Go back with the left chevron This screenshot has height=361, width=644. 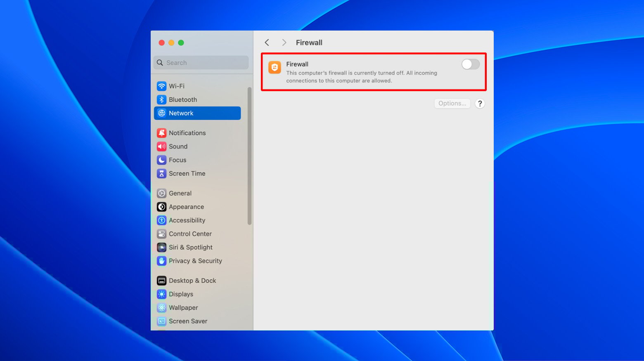click(267, 42)
